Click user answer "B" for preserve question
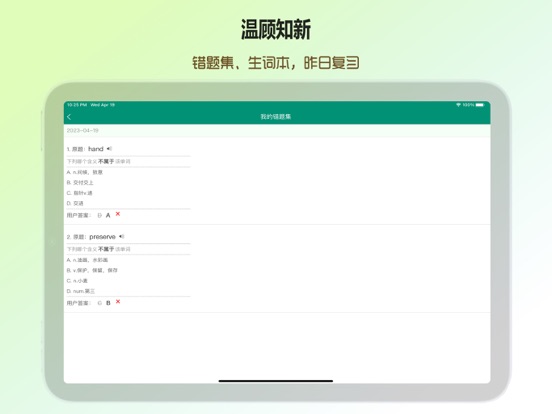The image size is (552, 414). (108, 303)
